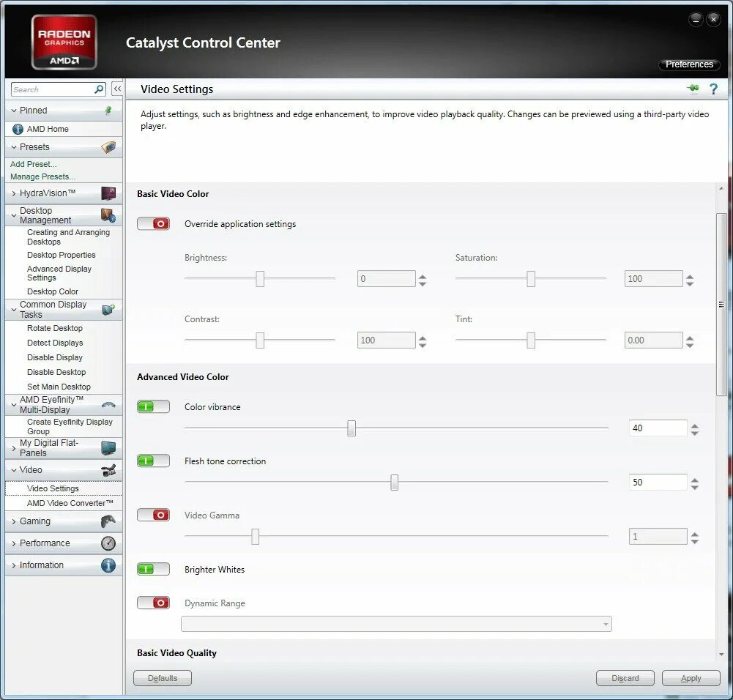Viewport: 733px width, 700px height.
Task: Click the Color vibrance value field
Action: 658,428
